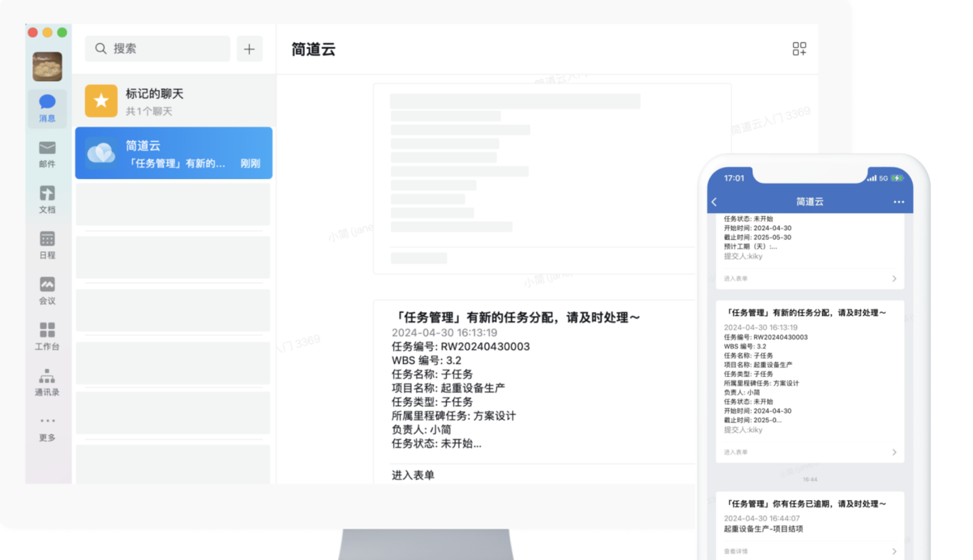Click the desktop message title 「任务管理」有新的任务分配
Screen dimensions: 973x560
[x=516, y=318]
